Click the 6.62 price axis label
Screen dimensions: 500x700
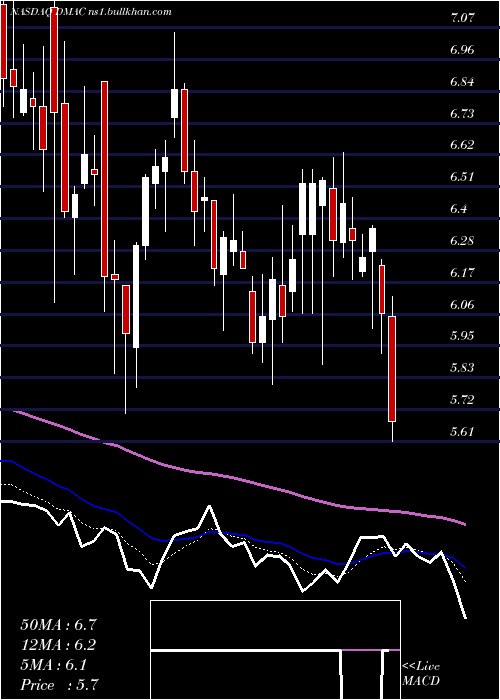[461, 146]
